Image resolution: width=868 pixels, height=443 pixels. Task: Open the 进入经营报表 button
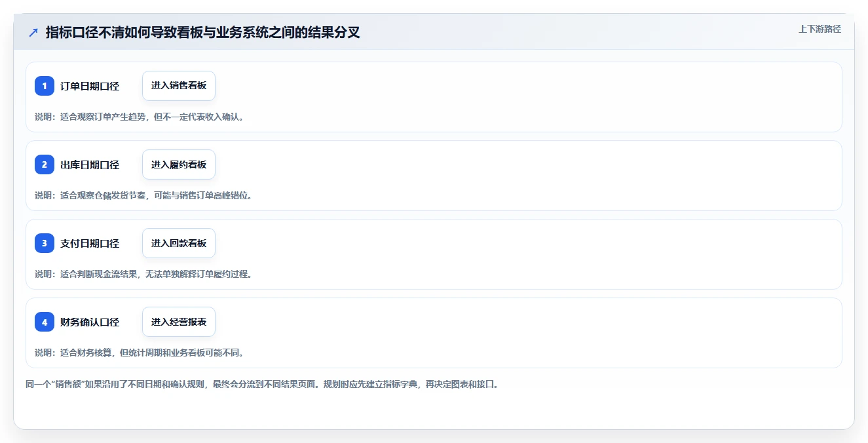[179, 322]
